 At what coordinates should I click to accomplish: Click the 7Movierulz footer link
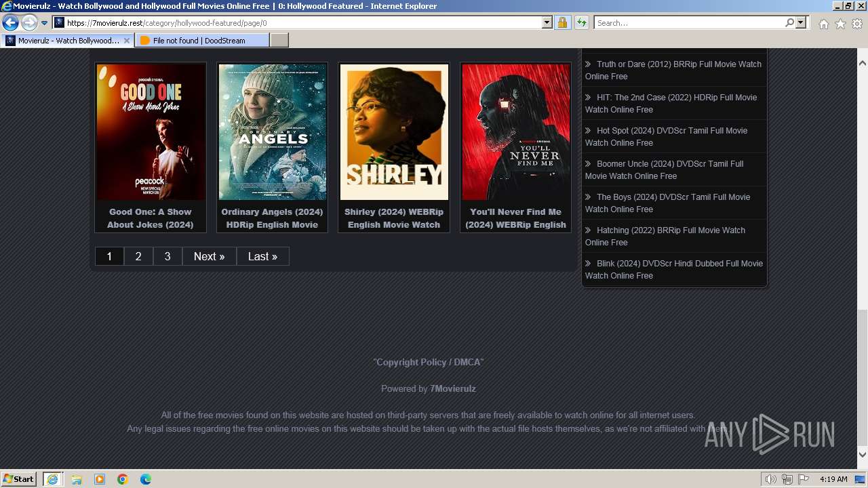(453, 388)
